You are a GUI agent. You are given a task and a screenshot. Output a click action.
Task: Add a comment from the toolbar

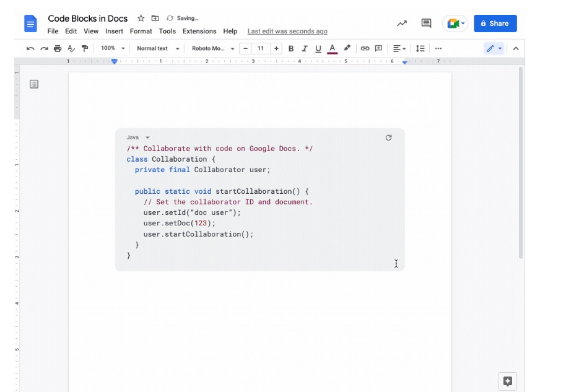coord(378,48)
